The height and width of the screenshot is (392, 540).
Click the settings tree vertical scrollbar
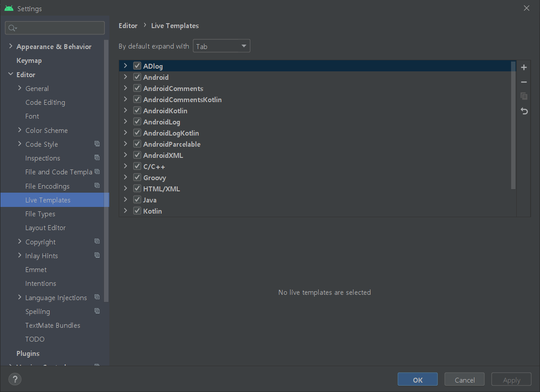(x=106, y=170)
